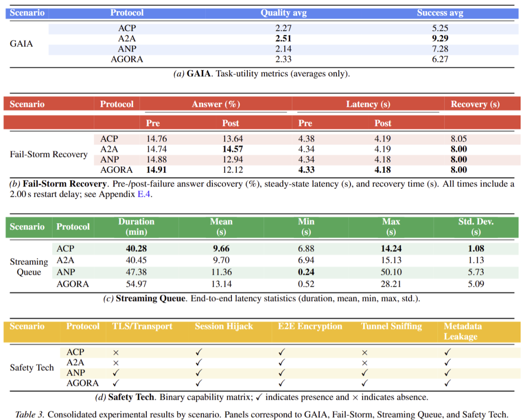Select the bold 9.29 success value
The height and width of the screenshot is (420, 525).
440,38
